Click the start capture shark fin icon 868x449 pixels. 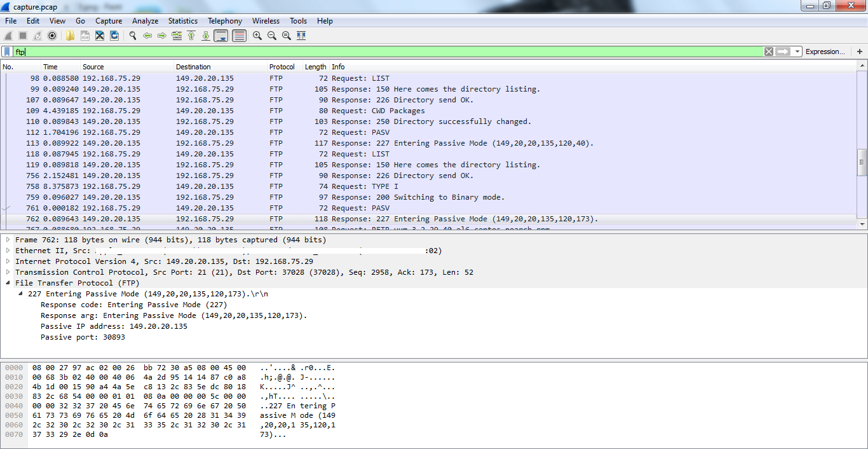click(x=9, y=36)
